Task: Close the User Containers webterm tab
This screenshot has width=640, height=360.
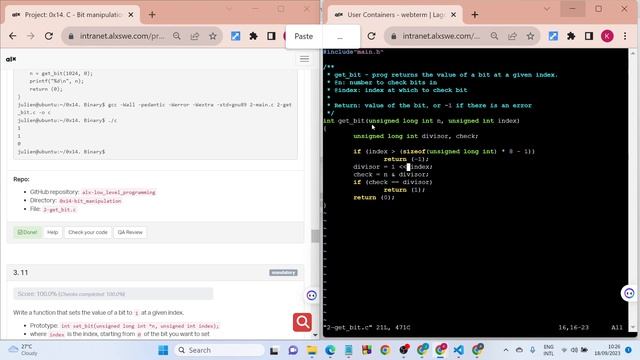Action: [x=453, y=15]
